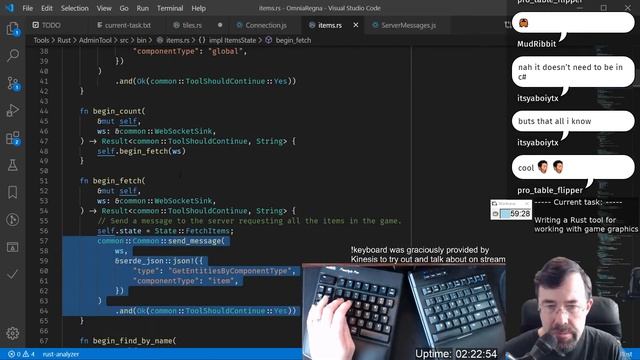The image size is (640, 360).
Task: Open the Bookmarks view icon
Action: pyautogui.click(x=13, y=192)
